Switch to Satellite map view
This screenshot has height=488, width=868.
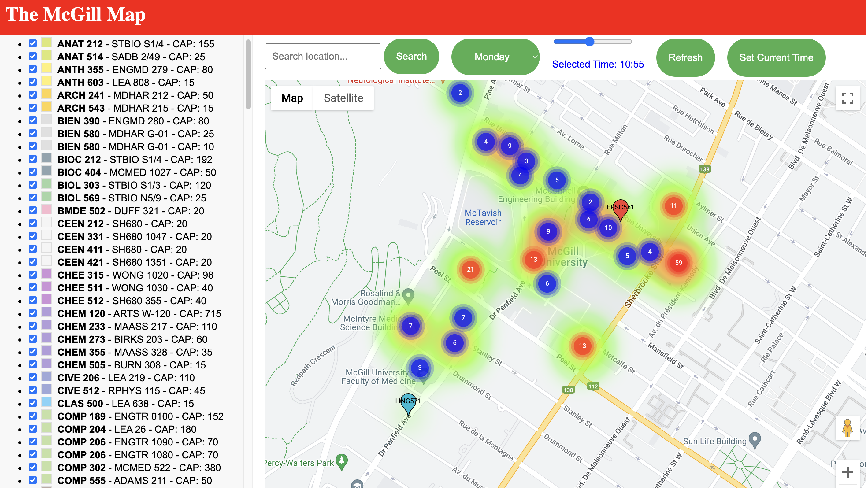pyautogui.click(x=343, y=98)
